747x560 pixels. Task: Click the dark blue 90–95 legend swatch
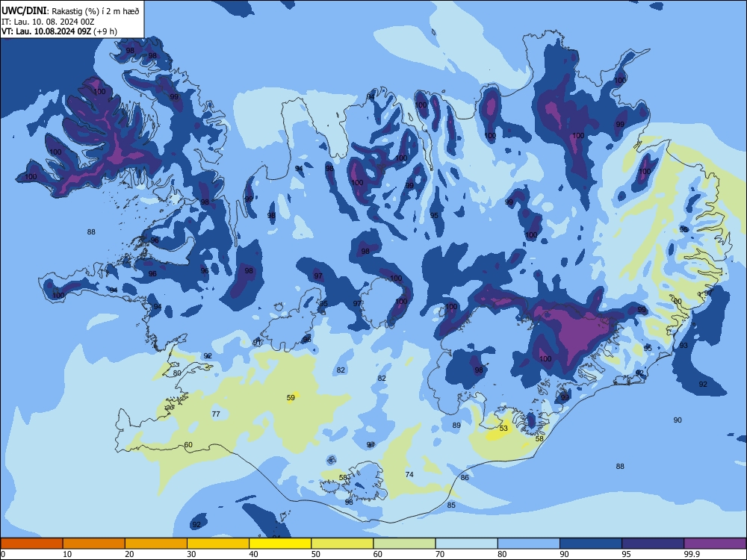pos(591,544)
